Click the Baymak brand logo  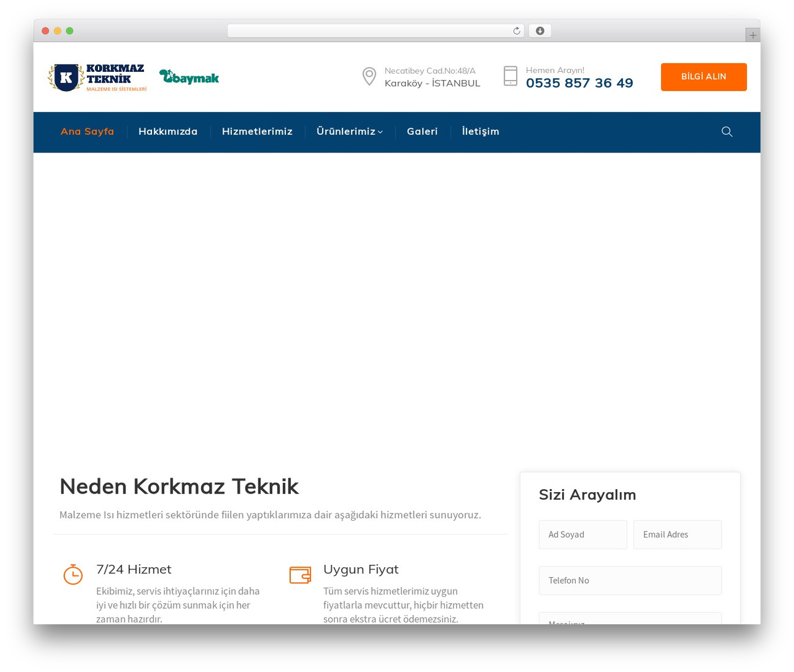pyautogui.click(x=189, y=77)
